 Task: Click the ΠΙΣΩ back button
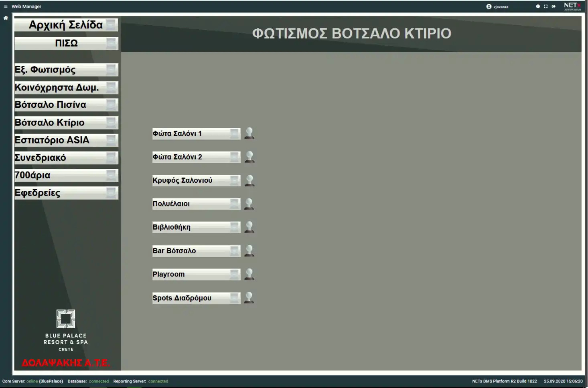(66, 43)
